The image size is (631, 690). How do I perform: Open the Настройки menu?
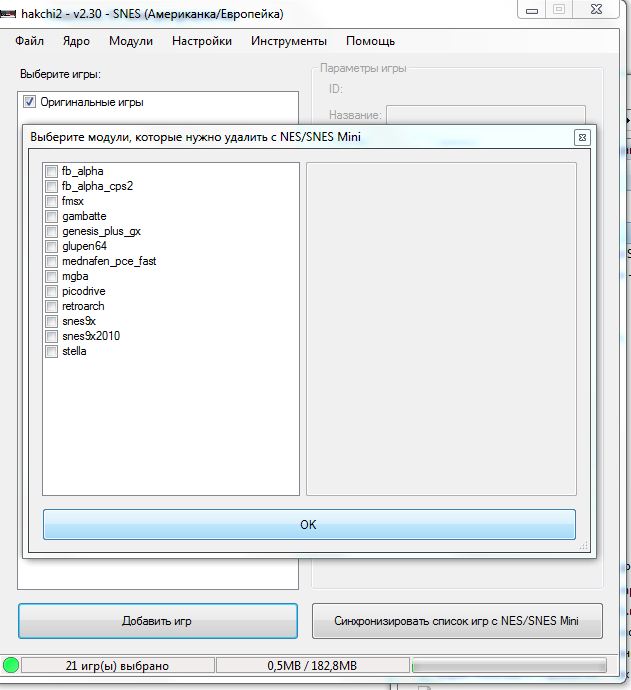click(202, 41)
